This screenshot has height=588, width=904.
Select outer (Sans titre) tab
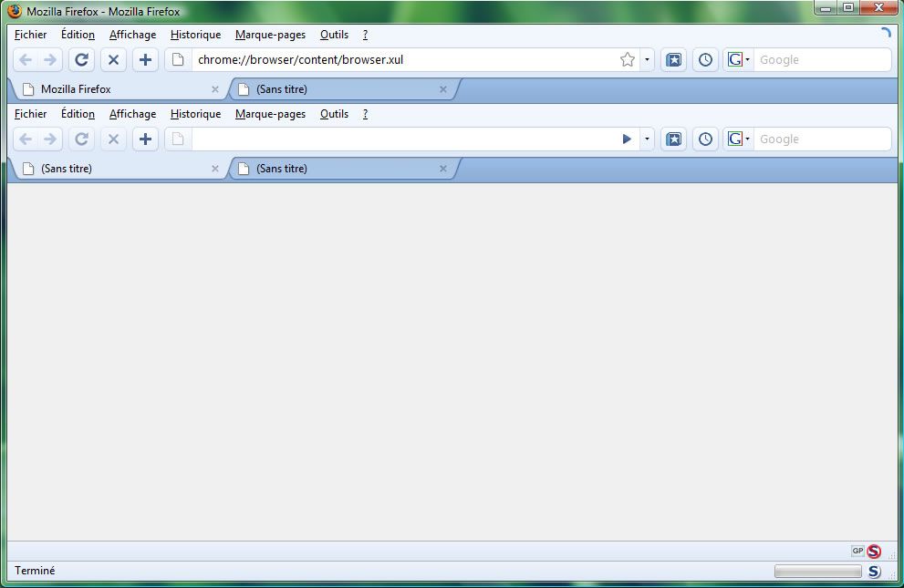[x=343, y=89]
